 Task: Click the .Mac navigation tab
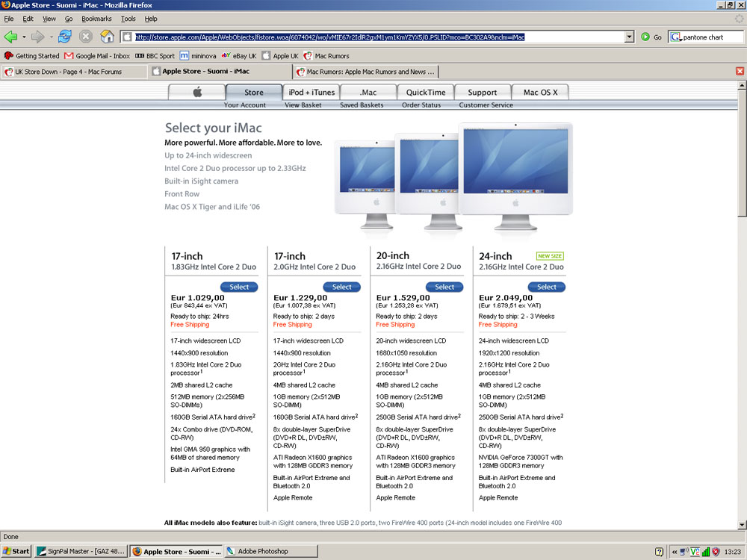tap(368, 92)
